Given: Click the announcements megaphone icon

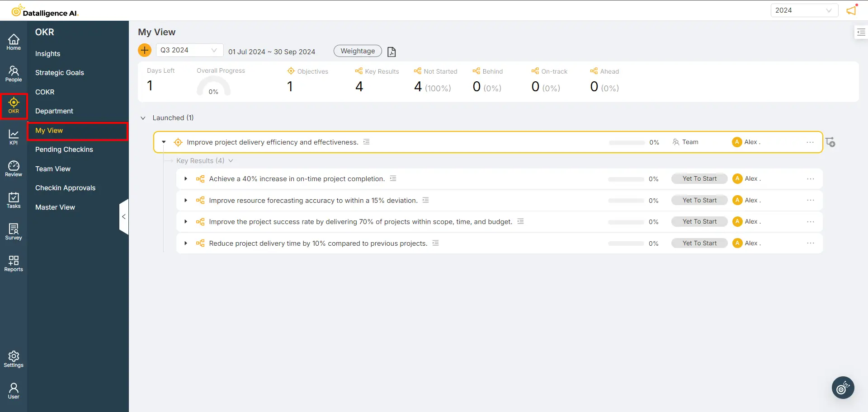Looking at the screenshot, I should (852, 9).
